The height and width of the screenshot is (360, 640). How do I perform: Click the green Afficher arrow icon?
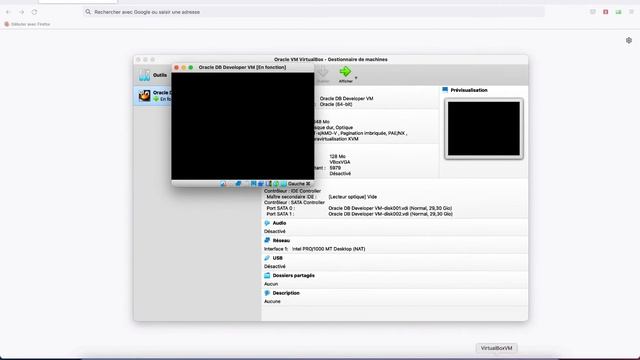(345, 72)
